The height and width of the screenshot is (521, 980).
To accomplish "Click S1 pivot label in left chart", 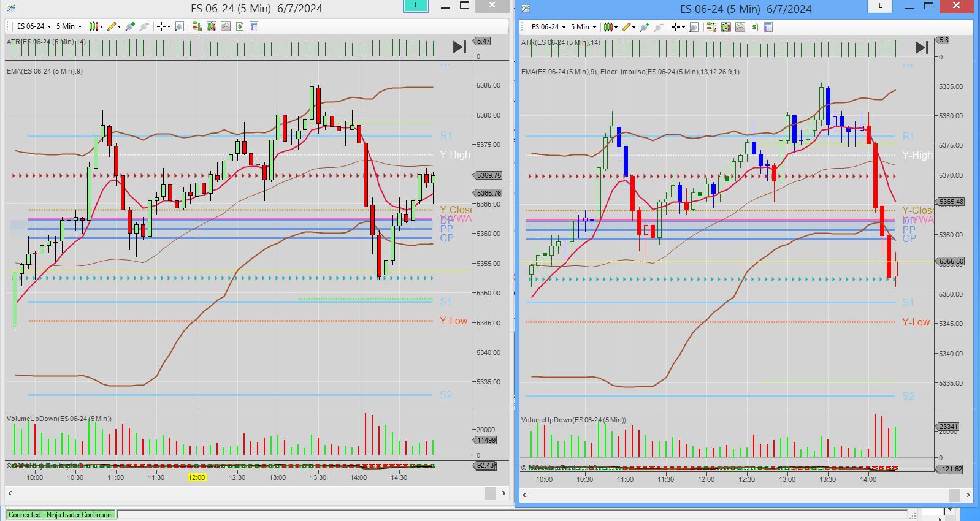I will click(446, 302).
